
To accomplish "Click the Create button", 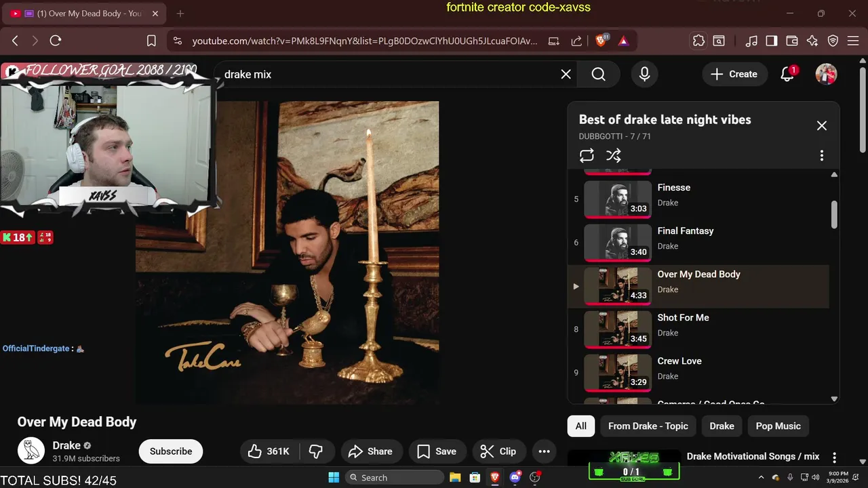I will point(734,74).
